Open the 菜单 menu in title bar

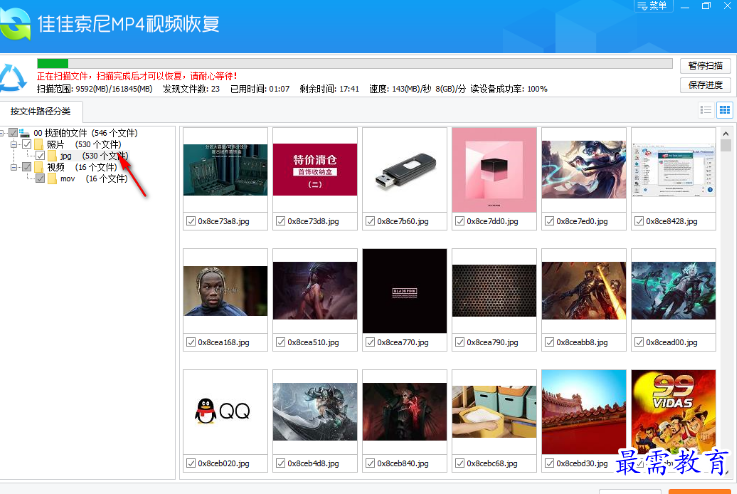tap(653, 6)
